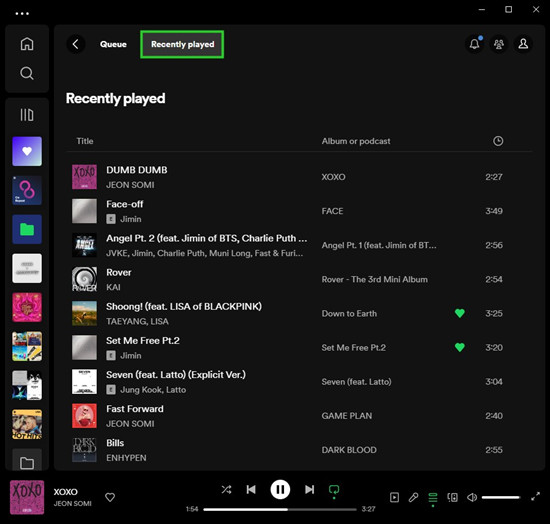
Task: Click DUMB DUMB album cover thumbnail
Action: (x=84, y=177)
